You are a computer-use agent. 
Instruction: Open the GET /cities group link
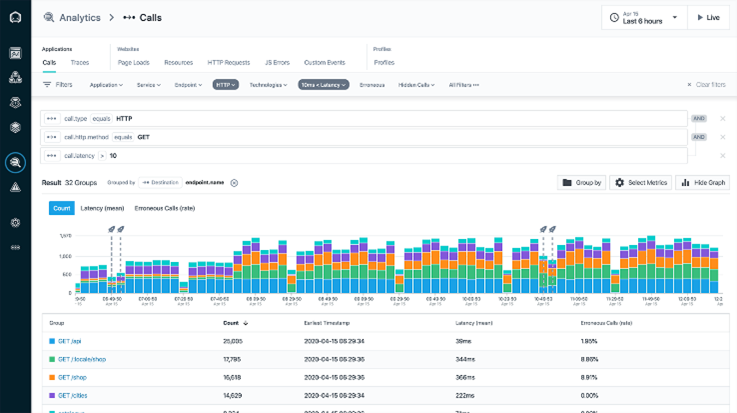73,396
